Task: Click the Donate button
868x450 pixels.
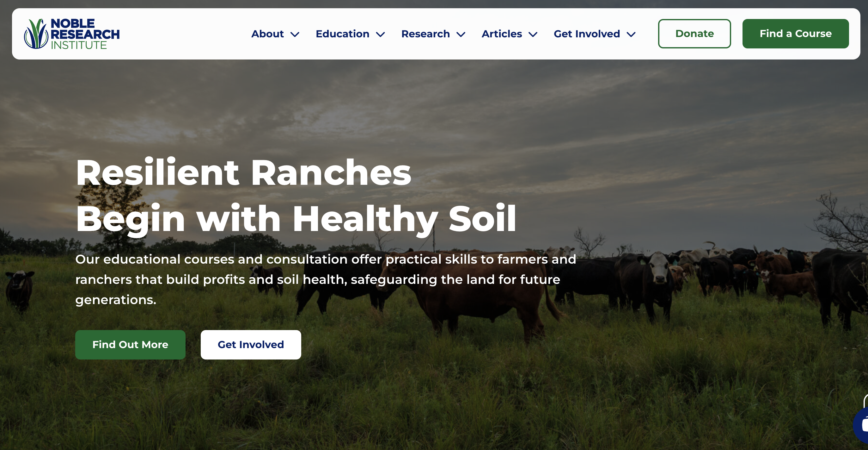Action: pyautogui.click(x=694, y=34)
